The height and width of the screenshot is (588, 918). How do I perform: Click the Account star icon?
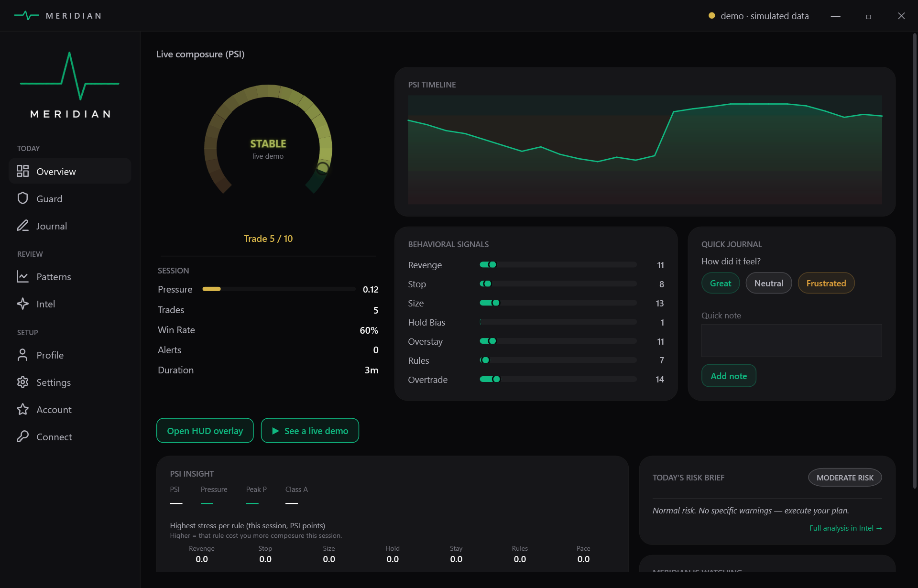(22, 409)
